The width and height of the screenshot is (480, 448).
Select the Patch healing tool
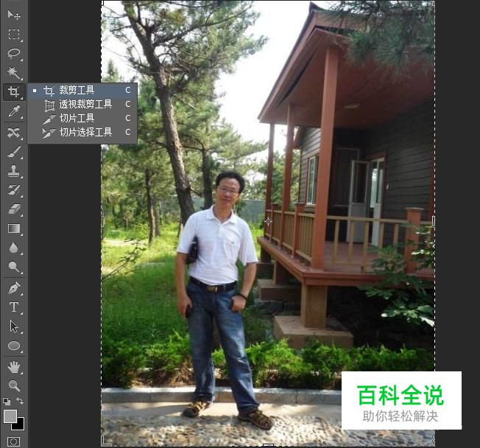pos(14,133)
